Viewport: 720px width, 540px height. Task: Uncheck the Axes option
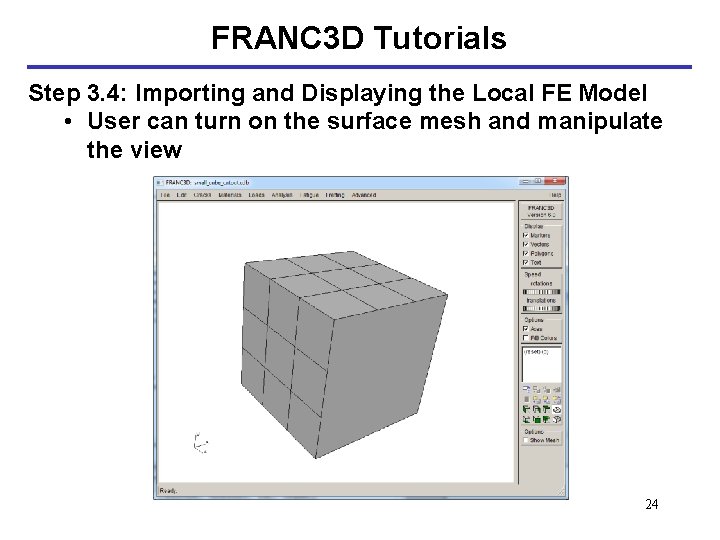[526, 329]
